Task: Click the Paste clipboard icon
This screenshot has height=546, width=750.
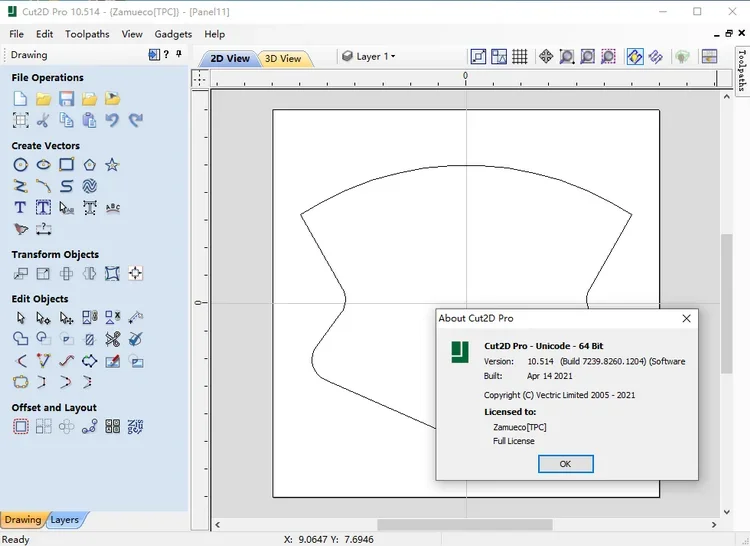Action: 89,120
